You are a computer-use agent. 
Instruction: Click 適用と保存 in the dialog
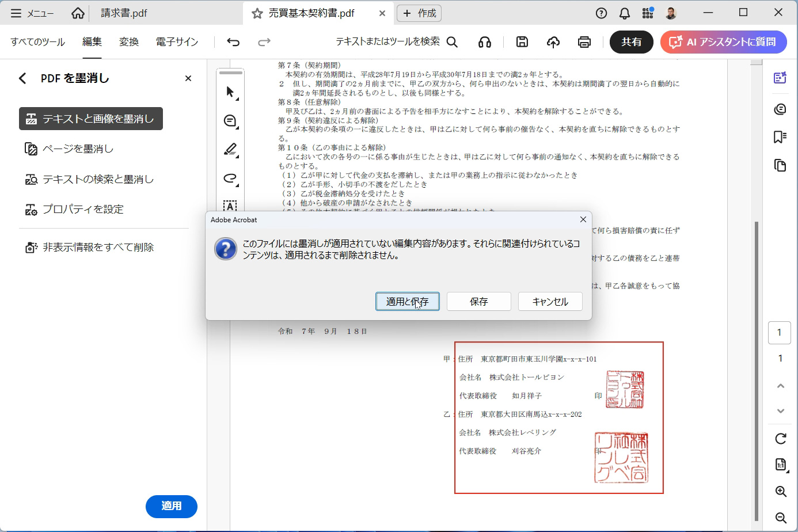tap(408, 302)
